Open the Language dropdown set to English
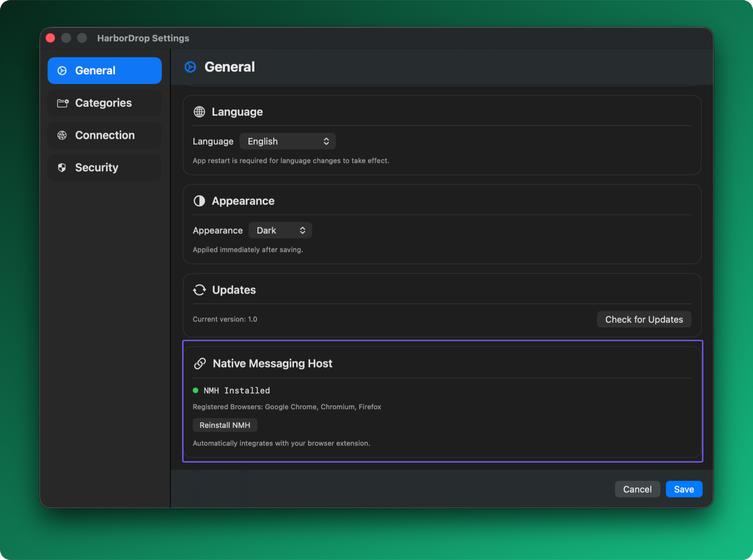Screen dimensions: 753x560 [x=288, y=142]
